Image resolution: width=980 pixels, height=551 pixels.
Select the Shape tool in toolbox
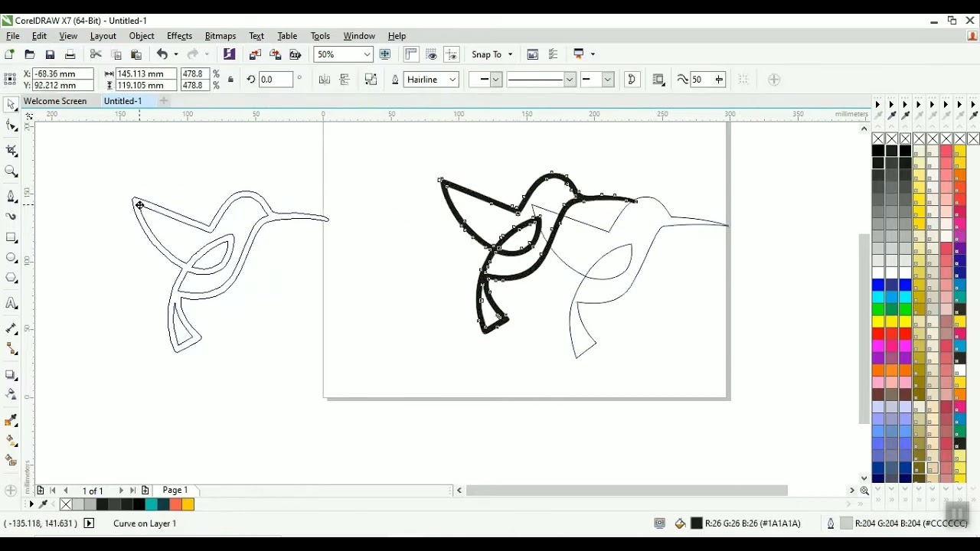click(x=11, y=126)
